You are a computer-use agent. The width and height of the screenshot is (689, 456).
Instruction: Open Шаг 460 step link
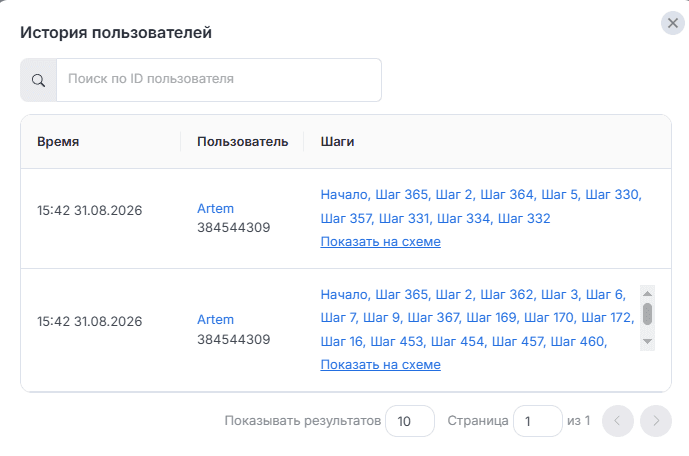click(577, 341)
